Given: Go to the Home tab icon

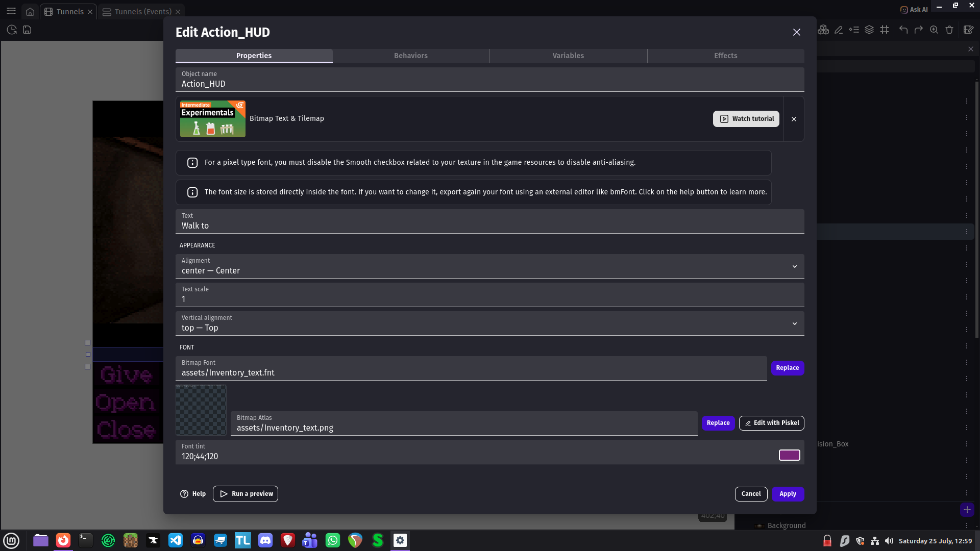Looking at the screenshot, I should pyautogui.click(x=30, y=12).
